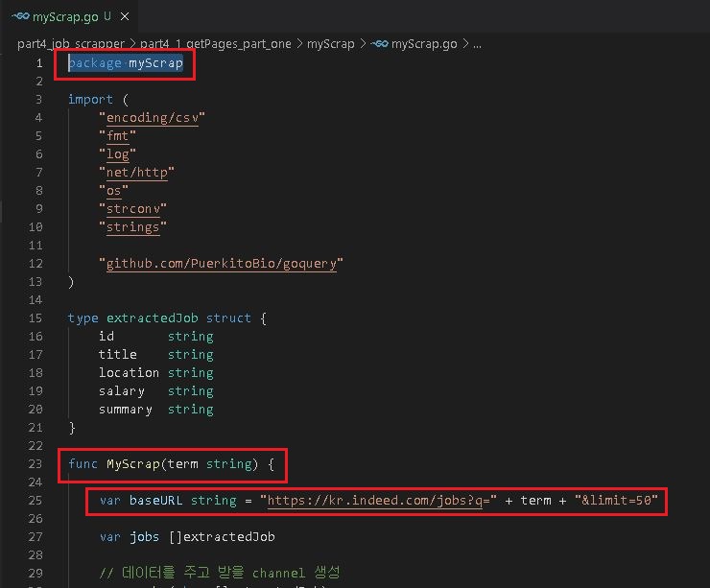Click the Go icon in the breadcrumb
Viewport: 710px width, 588px height.
coord(379,44)
